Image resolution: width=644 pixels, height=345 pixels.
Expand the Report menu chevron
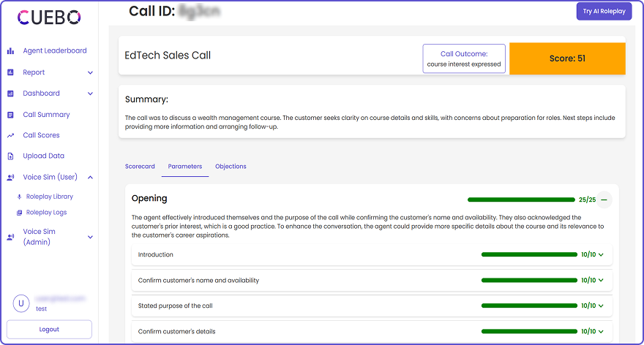coord(90,72)
